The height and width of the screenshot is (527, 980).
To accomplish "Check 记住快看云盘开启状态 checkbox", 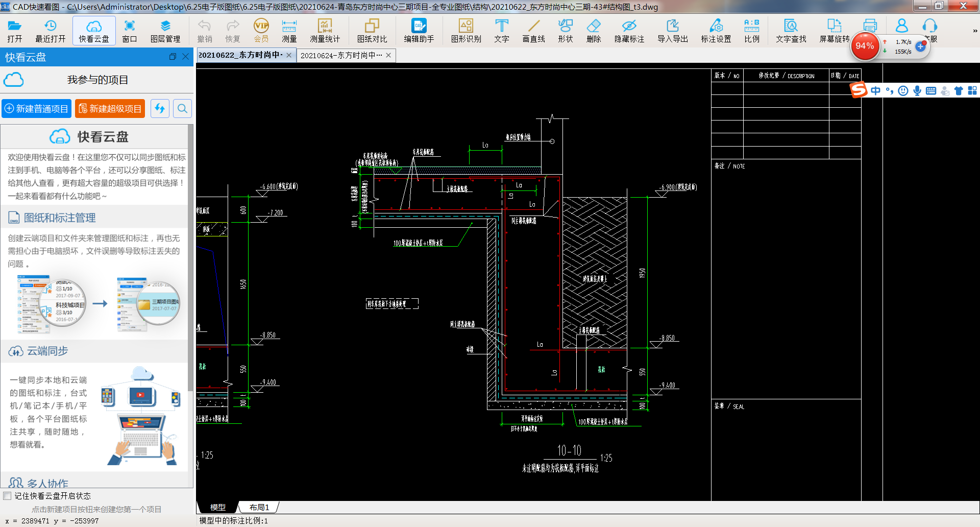I will point(7,496).
